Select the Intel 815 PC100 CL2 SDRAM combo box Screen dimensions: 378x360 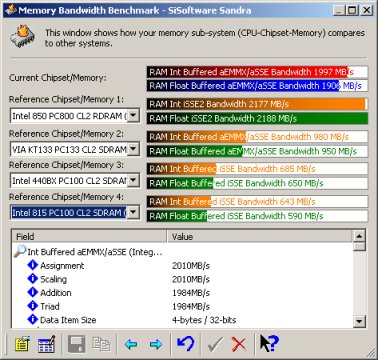75,212
